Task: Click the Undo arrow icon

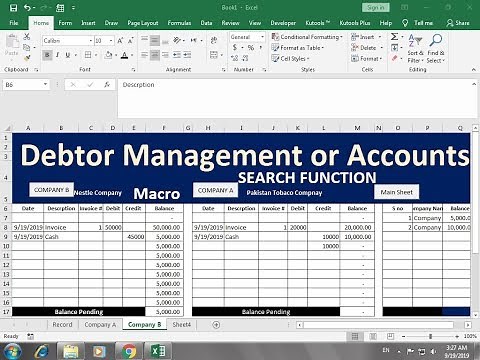Action: (27, 8)
